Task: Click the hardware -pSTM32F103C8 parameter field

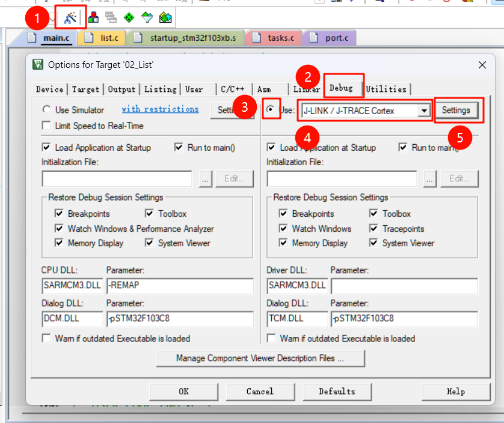Action: [404, 318]
